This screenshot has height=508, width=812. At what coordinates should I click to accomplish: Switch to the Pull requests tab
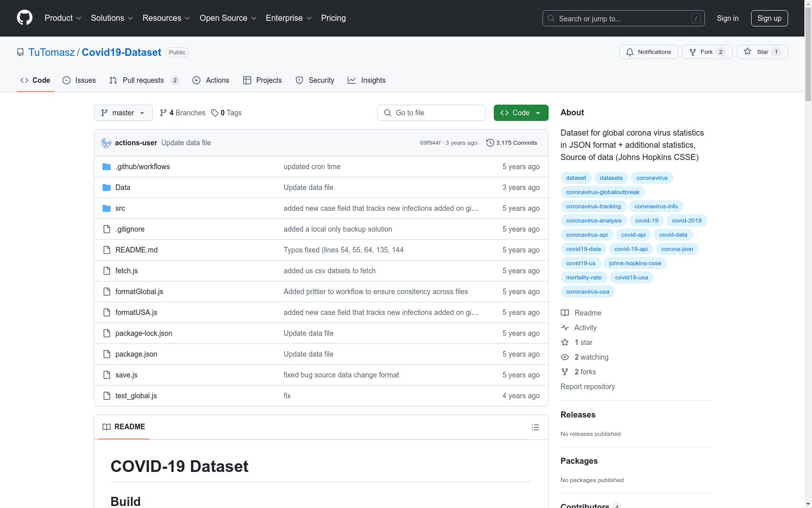(x=145, y=80)
